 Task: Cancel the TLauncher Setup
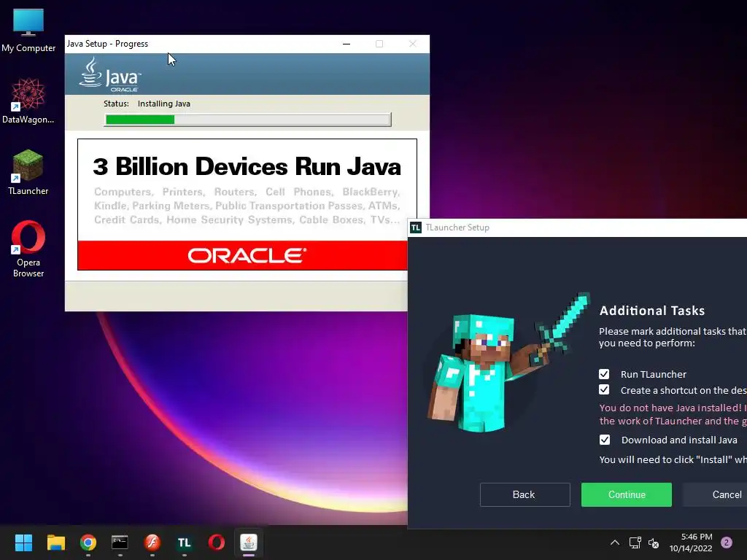[x=715, y=495]
